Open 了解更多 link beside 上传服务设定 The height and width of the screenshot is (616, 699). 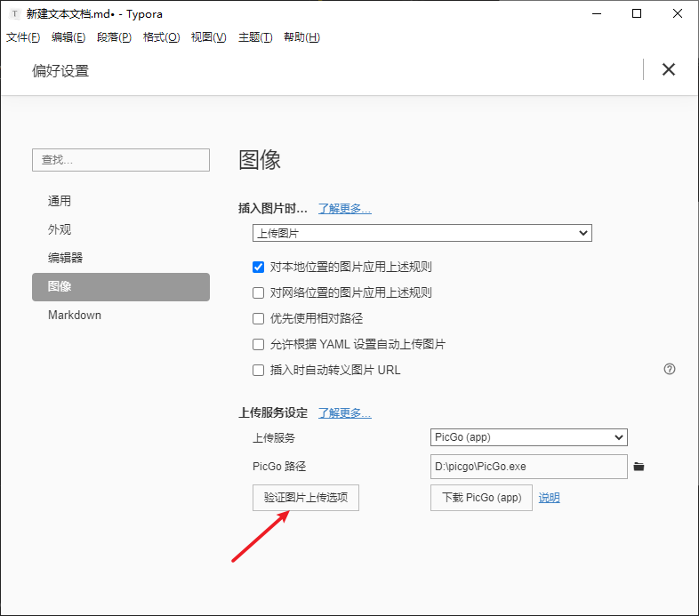click(344, 413)
